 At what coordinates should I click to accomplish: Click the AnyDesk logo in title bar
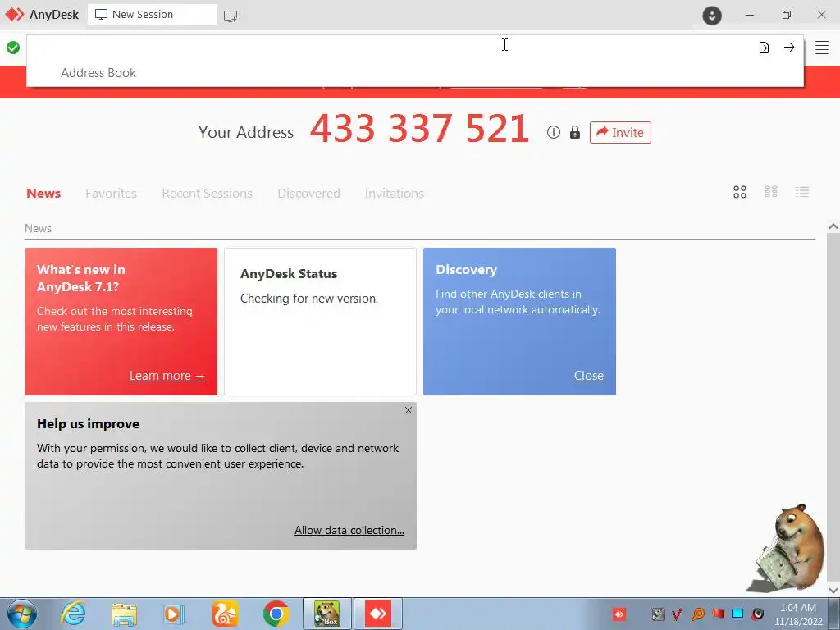[x=15, y=15]
